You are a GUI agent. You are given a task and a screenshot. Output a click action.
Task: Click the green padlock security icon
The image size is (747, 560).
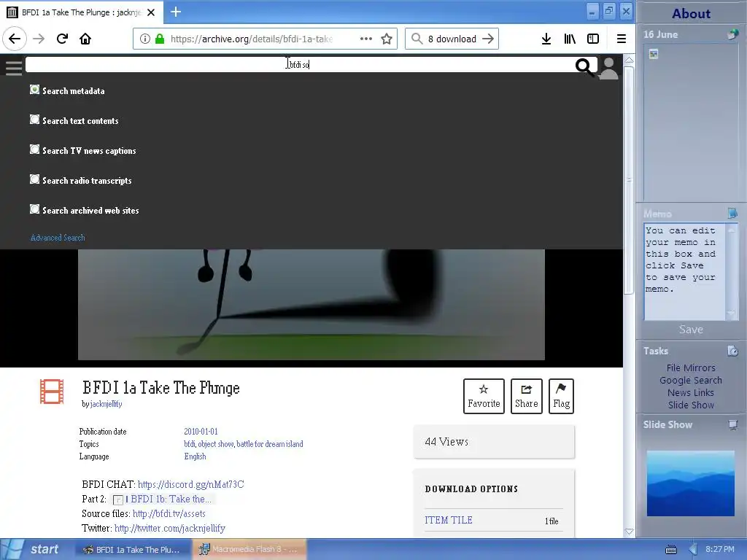click(x=160, y=39)
